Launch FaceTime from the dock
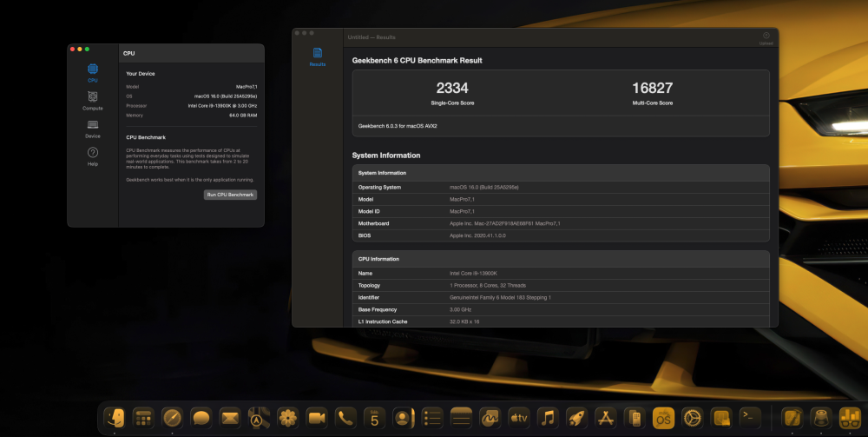 point(317,418)
